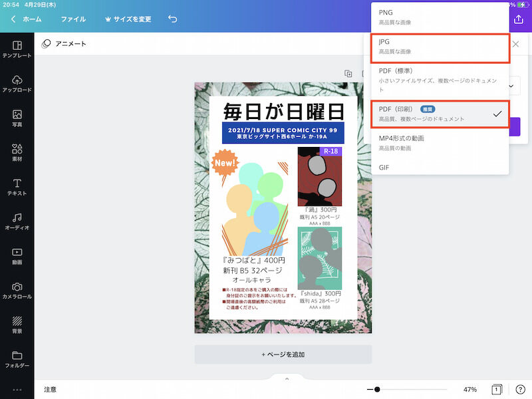Select MP4形式の動画 file type option
Screen dimensions: 532x399
(440, 143)
